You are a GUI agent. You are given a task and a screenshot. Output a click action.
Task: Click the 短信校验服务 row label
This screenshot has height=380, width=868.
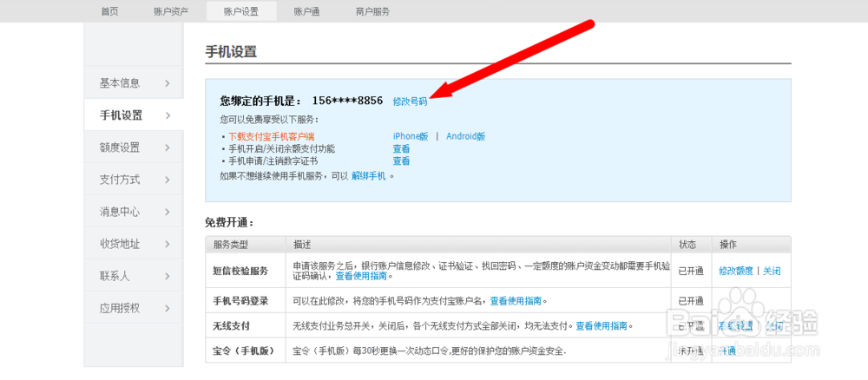[240, 271]
